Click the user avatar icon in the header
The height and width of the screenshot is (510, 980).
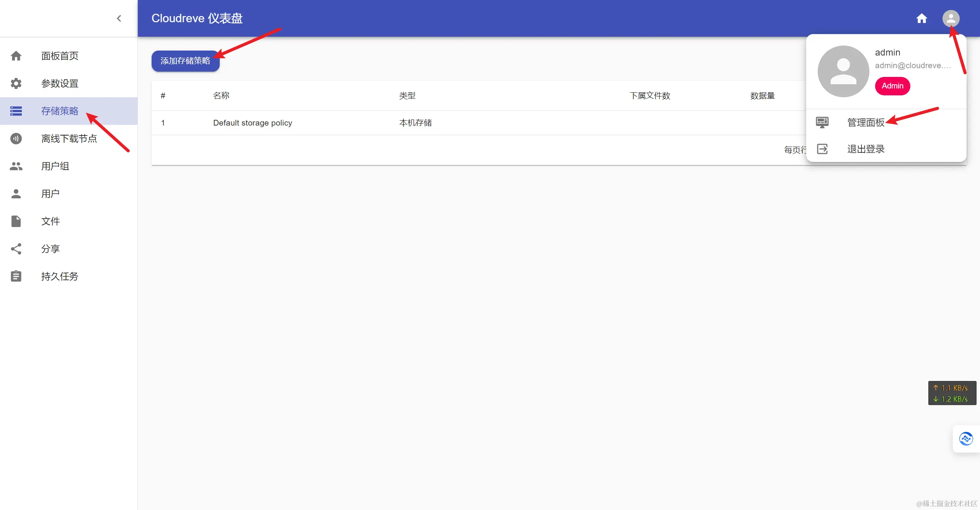(x=951, y=18)
